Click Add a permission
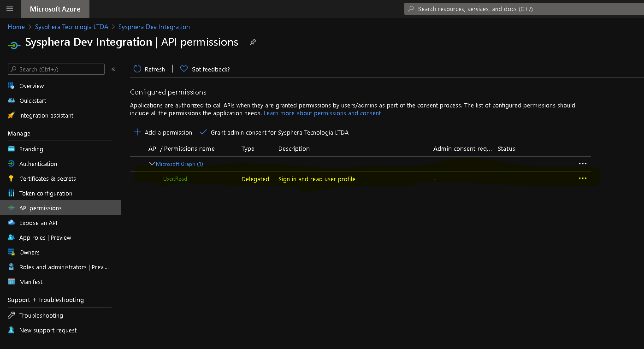Screen dimensions: 644x349 [163, 132]
